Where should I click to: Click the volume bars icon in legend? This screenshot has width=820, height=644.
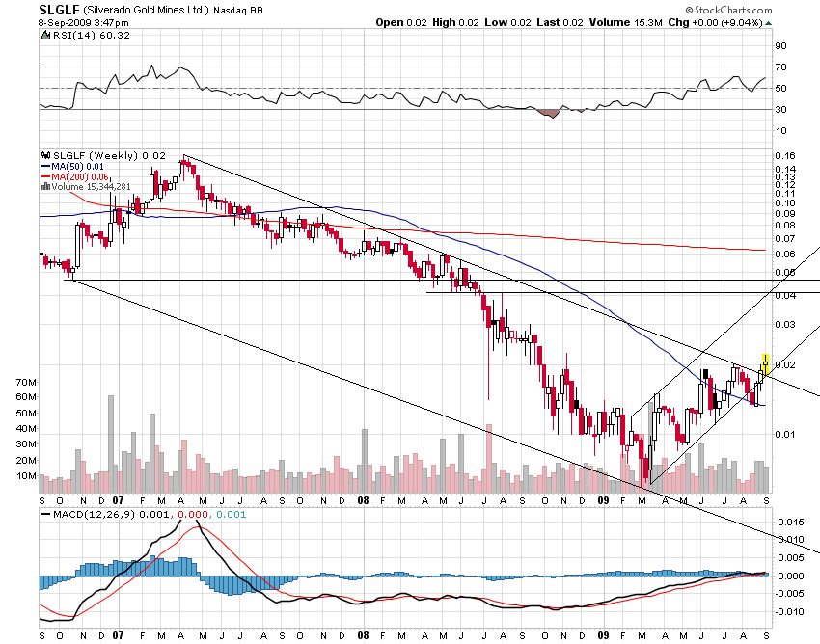point(46,187)
